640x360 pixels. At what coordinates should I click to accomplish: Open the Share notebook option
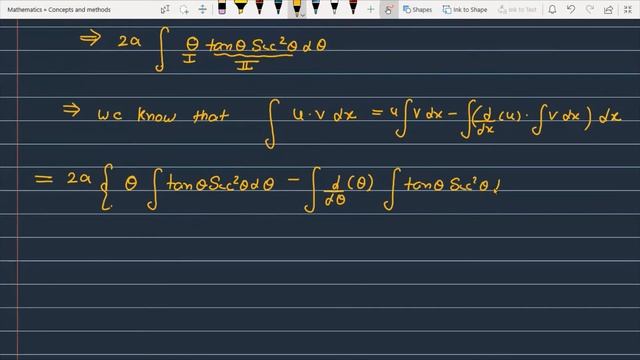coord(608,9)
